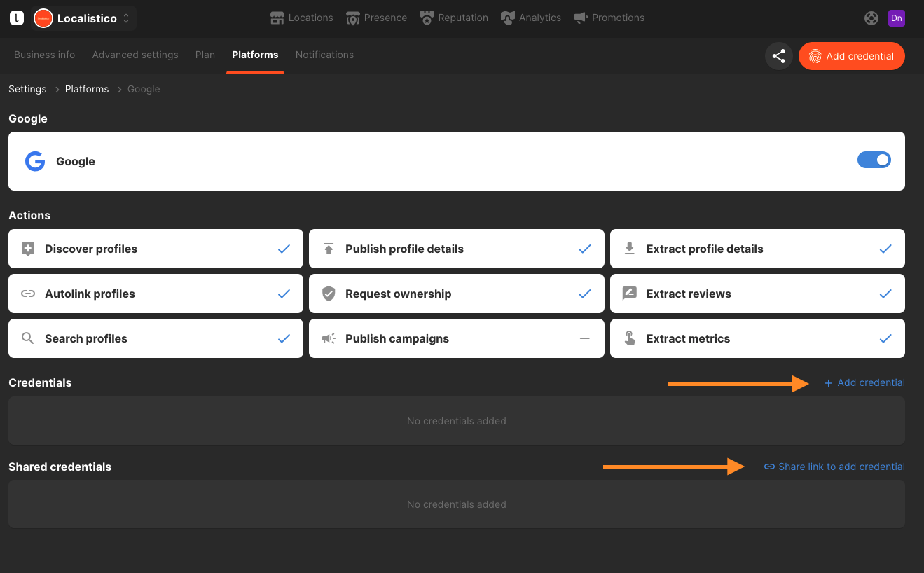924x573 pixels.
Task: Click the Google logo icon
Action: point(35,161)
